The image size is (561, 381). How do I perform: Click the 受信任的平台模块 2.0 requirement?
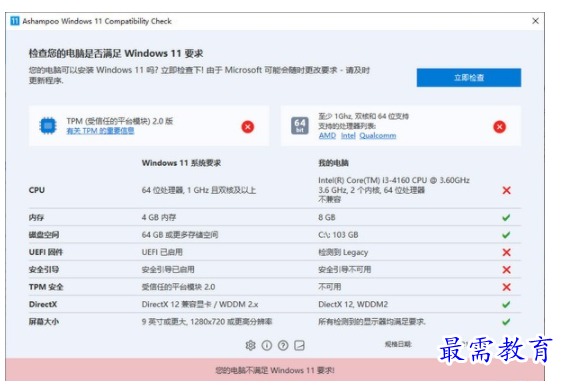coord(179,287)
